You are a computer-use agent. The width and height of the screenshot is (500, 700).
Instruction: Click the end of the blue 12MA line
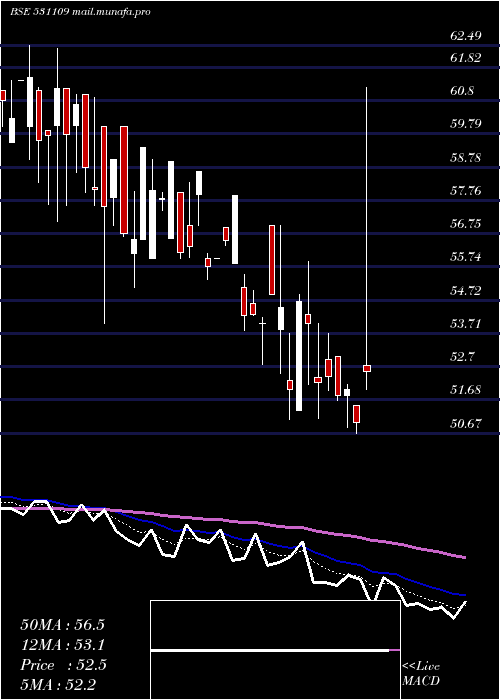click(x=465, y=595)
